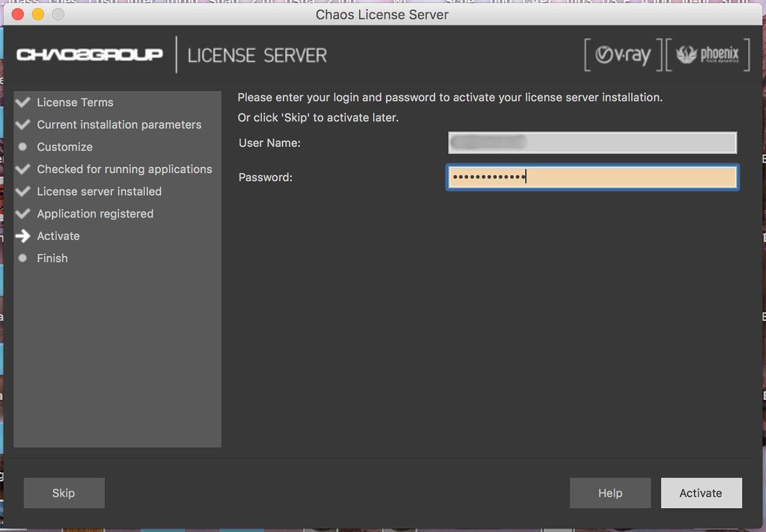Click arrow icon beside Activate step
This screenshot has height=532, width=766.
23,236
